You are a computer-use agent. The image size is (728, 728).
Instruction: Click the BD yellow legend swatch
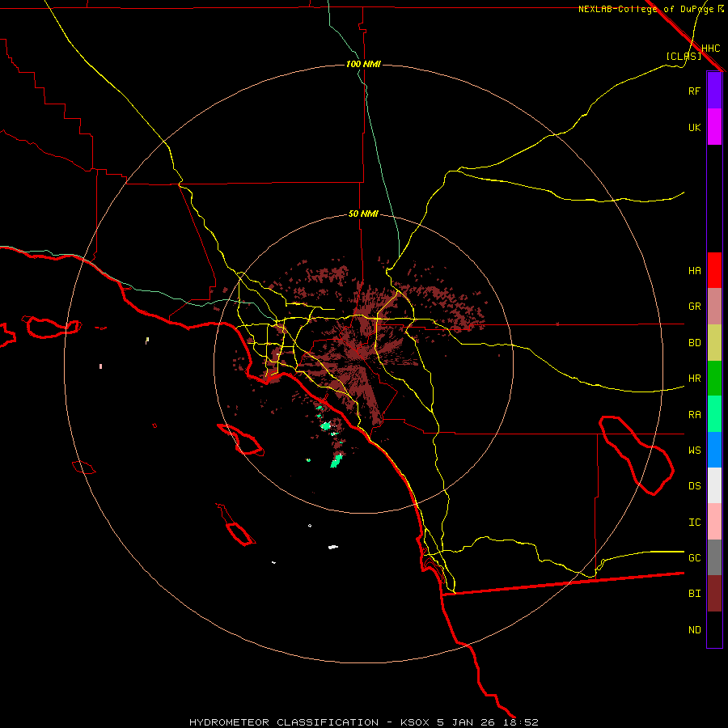714,343
